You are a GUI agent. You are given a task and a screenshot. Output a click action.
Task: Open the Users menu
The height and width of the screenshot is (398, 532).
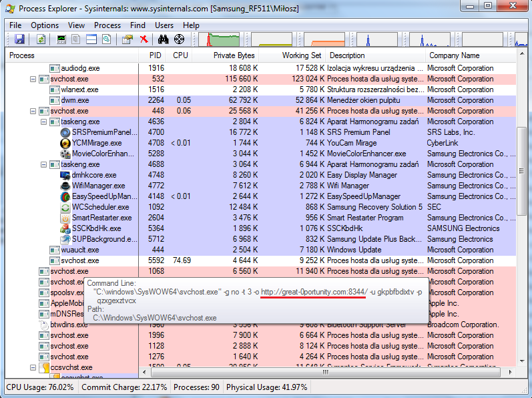click(x=164, y=25)
